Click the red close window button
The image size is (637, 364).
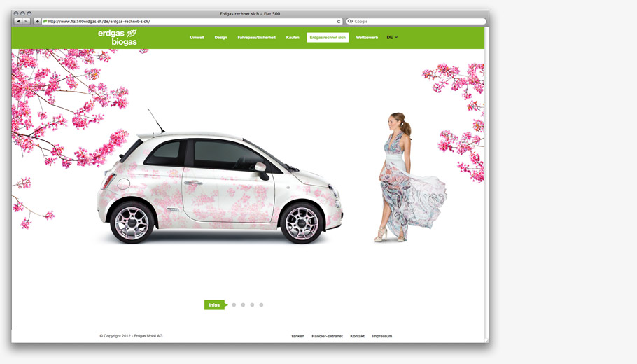pos(16,13)
